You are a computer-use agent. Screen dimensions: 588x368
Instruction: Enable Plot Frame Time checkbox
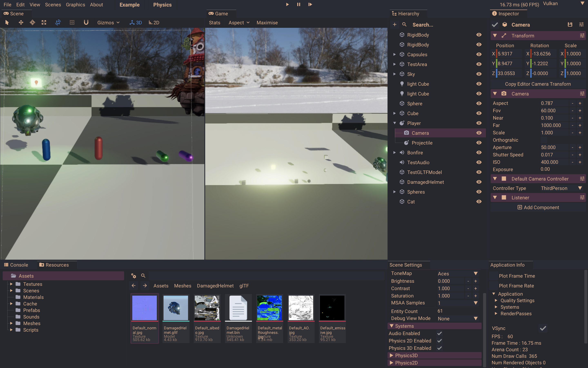(493, 276)
